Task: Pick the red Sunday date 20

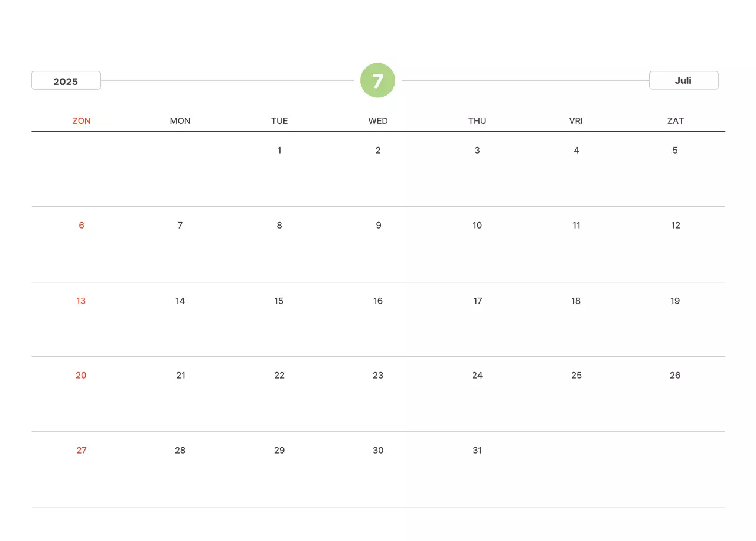Action: 81,376
